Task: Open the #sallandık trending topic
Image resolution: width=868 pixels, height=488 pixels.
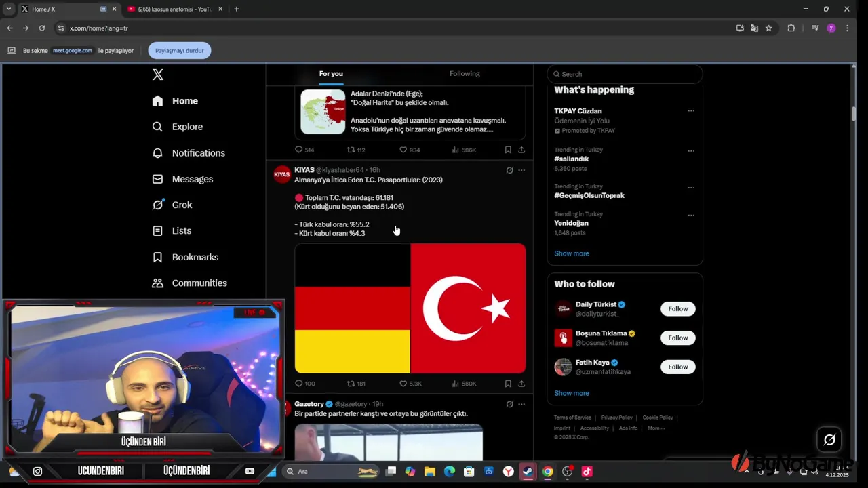Action: coord(571,159)
